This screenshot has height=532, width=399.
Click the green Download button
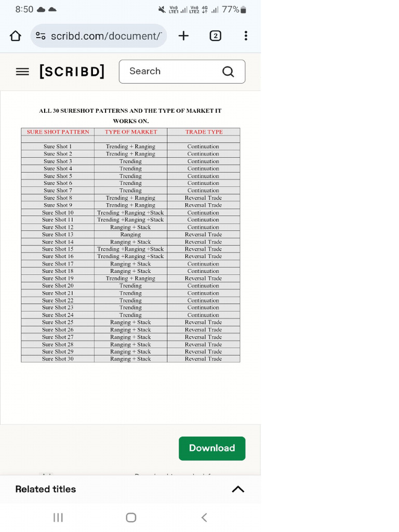point(212,448)
